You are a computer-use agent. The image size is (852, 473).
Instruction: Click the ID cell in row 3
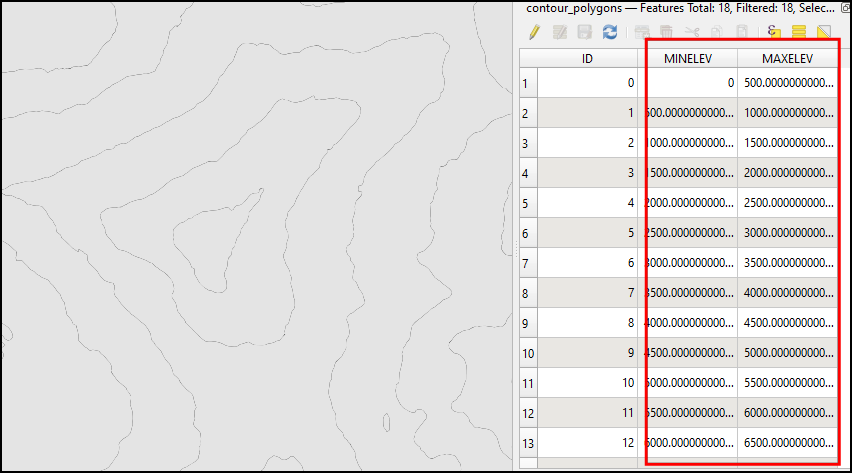point(587,143)
